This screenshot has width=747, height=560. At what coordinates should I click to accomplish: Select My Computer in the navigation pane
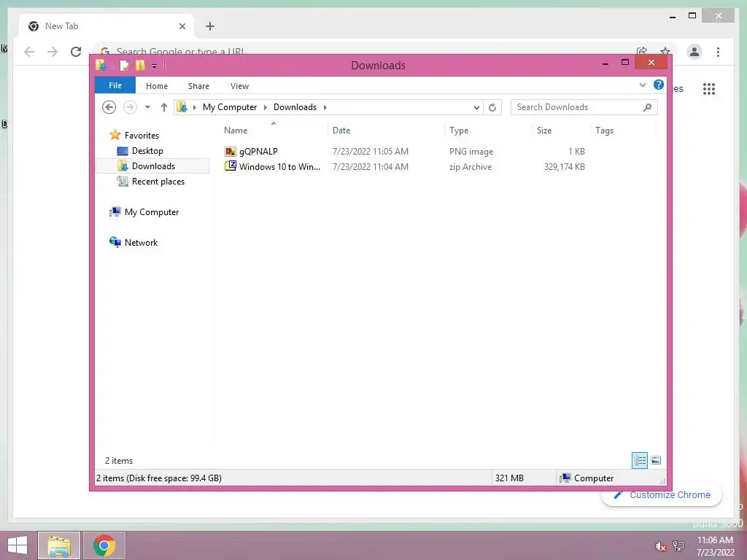coord(152,212)
